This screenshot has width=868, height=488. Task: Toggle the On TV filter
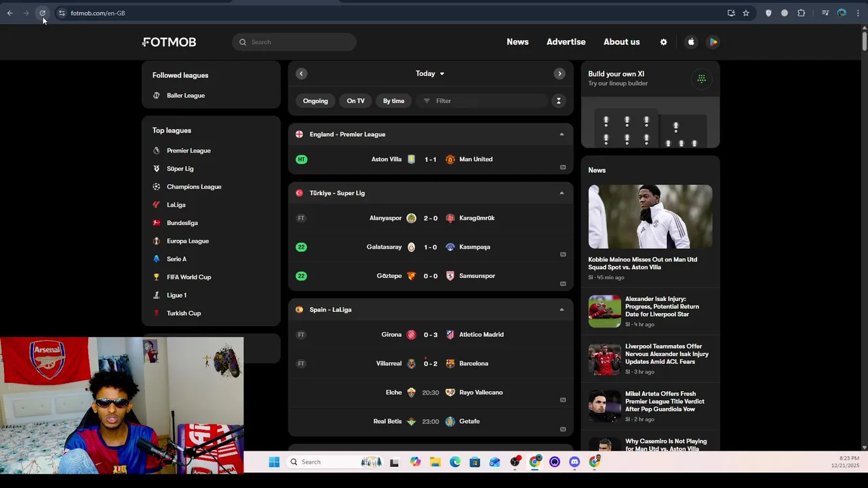coord(355,101)
